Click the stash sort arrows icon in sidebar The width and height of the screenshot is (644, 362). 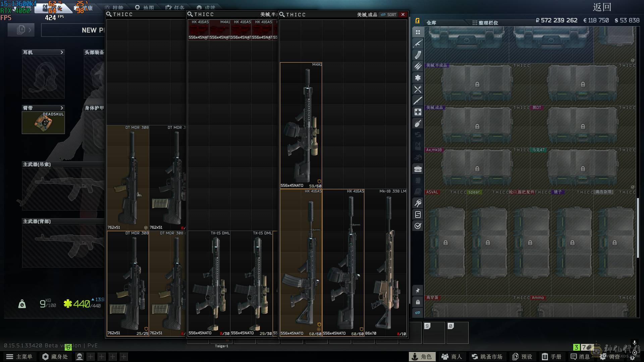point(418,313)
